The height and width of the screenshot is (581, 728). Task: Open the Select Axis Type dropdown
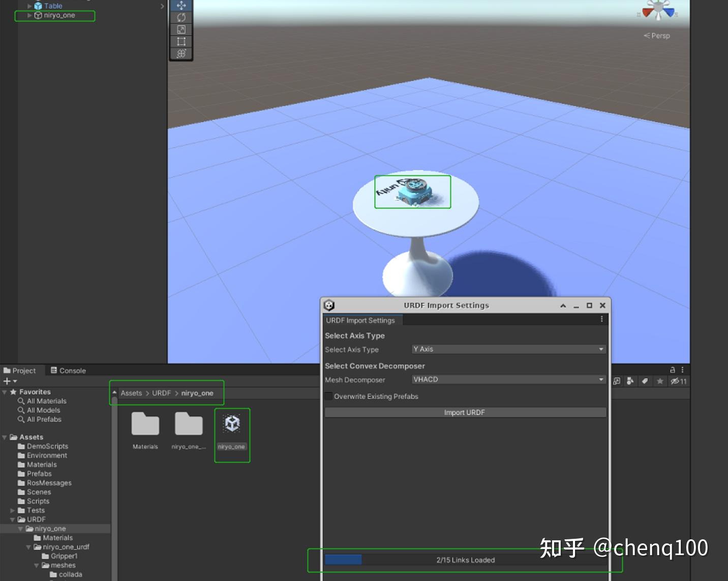click(x=508, y=349)
